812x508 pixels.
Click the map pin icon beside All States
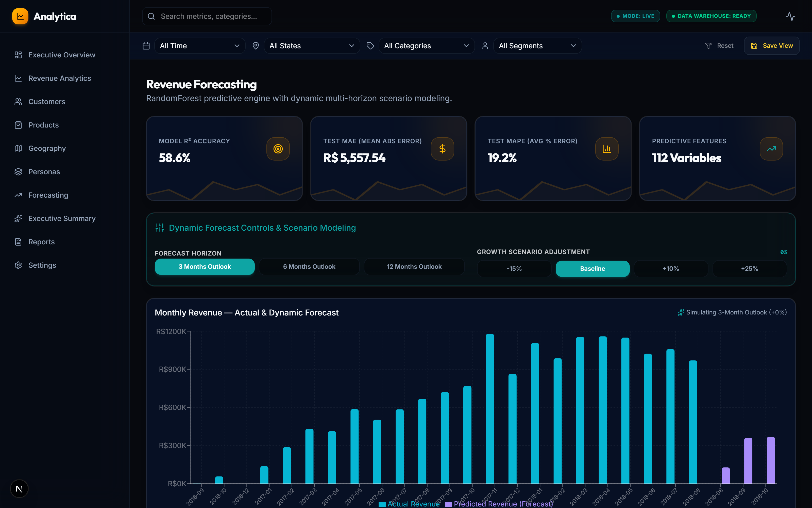coord(256,46)
